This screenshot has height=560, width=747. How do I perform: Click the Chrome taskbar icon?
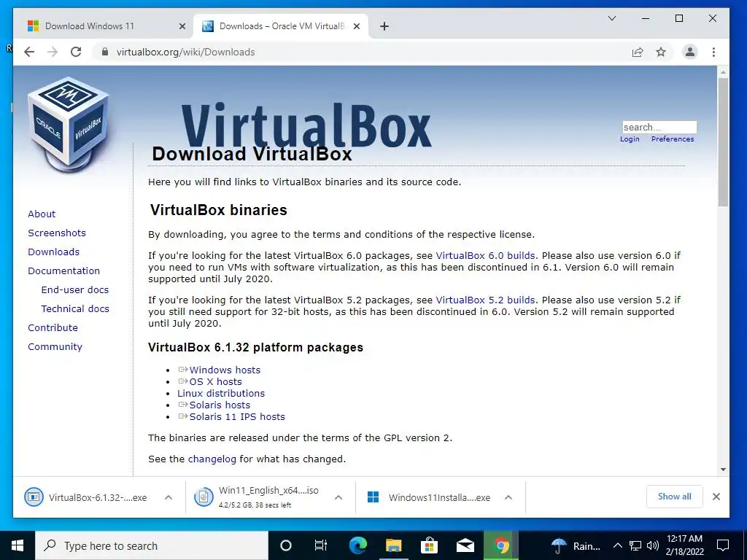[500, 545]
